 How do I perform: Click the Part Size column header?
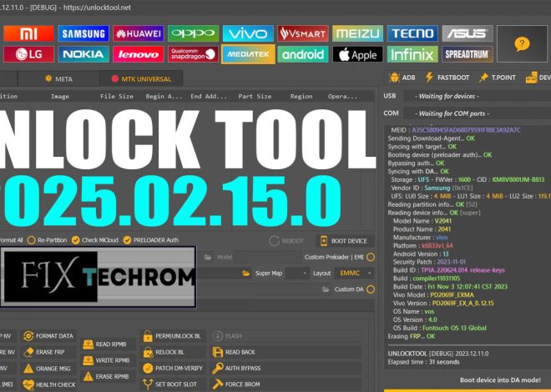pyautogui.click(x=255, y=96)
